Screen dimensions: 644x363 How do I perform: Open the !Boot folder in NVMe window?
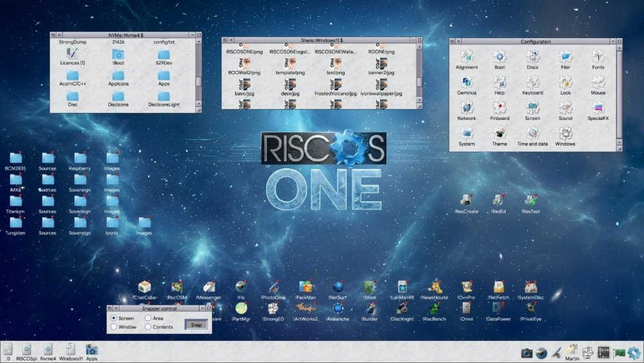pos(118,57)
